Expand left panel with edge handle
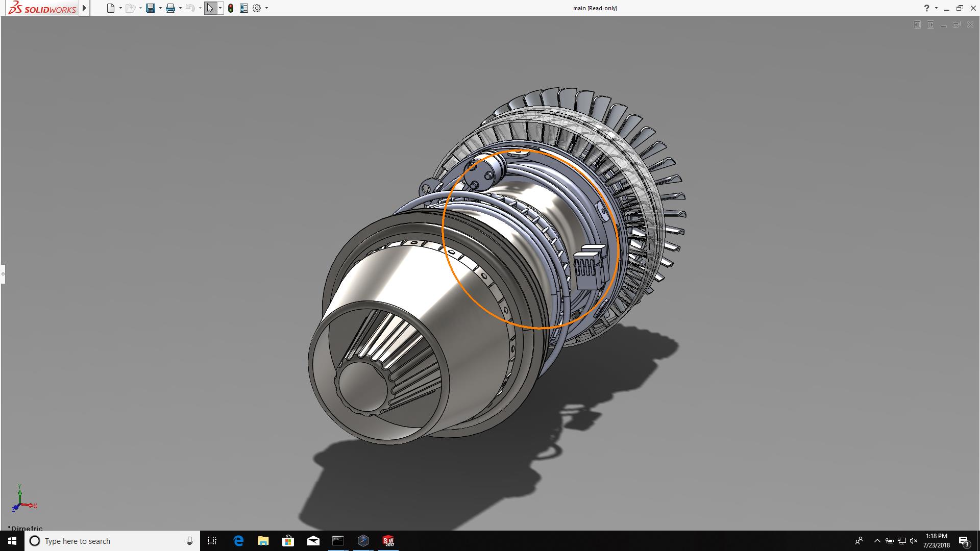Screen dimensions: 980x551 click(x=3, y=274)
